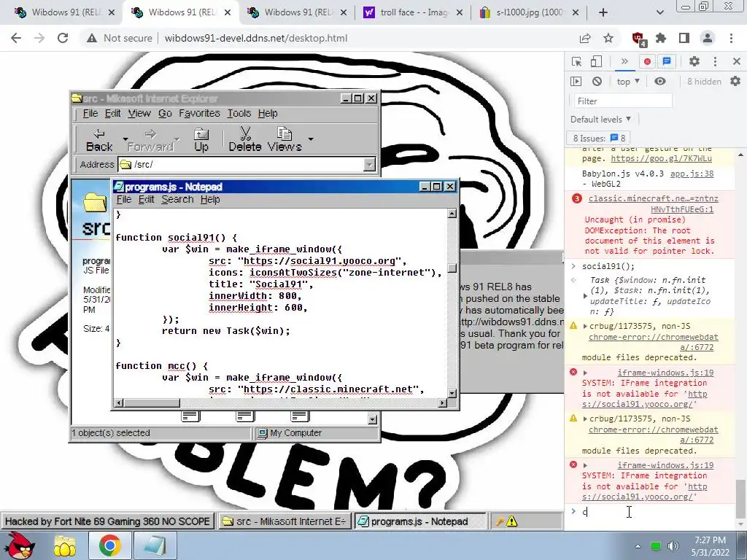Open the first iframe-windows.js:19 link
Screen dimensions: 747x560
[665, 373]
